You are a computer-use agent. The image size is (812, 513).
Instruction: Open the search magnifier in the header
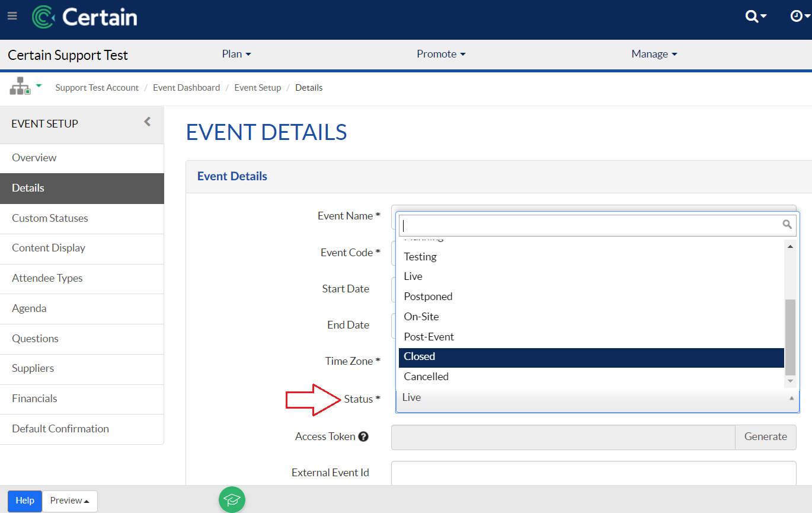click(x=756, y=17)
